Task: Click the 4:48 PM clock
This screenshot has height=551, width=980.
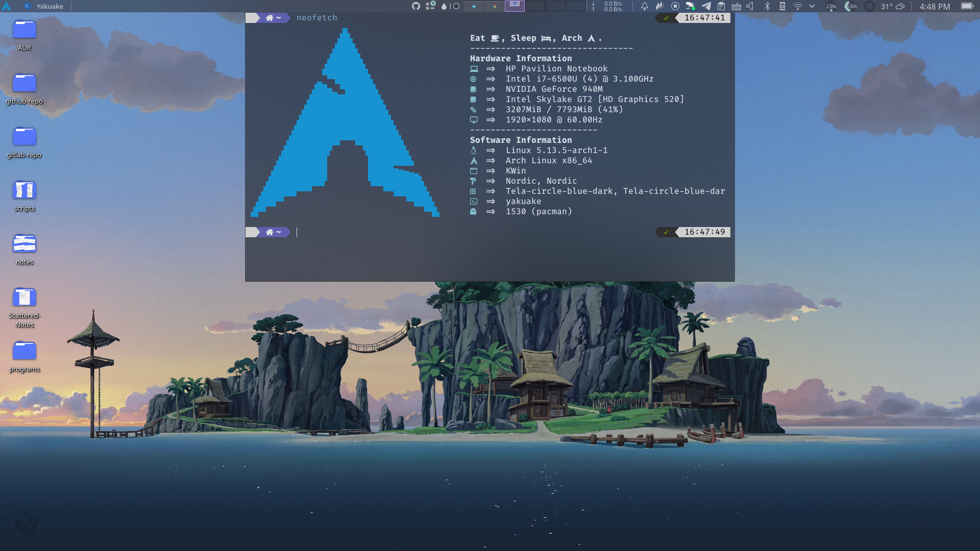Action: pyautogui.click(x=935, y=6)
